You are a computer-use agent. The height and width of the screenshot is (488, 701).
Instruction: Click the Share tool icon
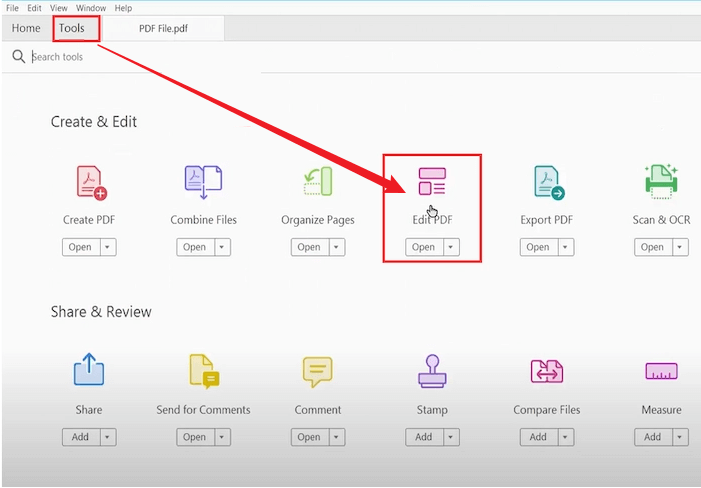coord(89,369)
